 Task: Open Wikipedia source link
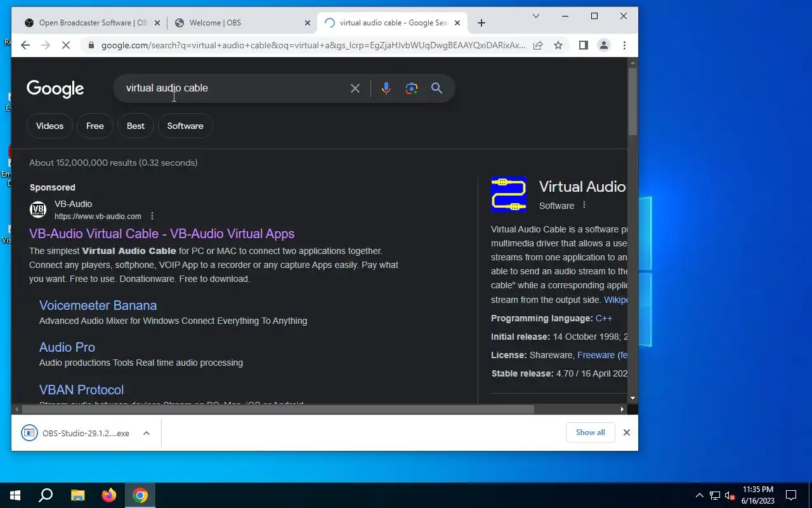tap(615, 300)
